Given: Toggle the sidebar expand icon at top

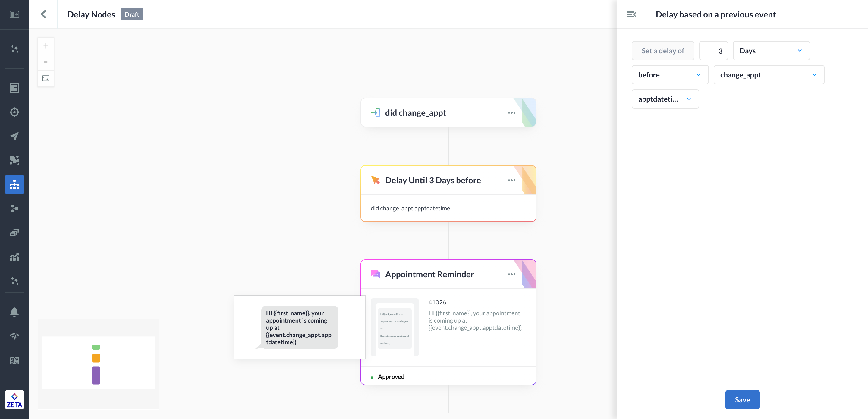Looking at the screenshot, I should pyautogui.click(x=14, y=14).
